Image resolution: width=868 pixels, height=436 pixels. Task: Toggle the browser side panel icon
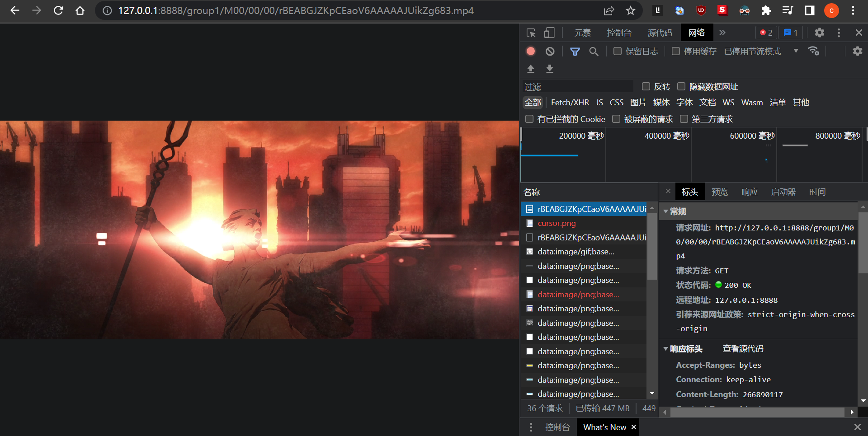810,10
